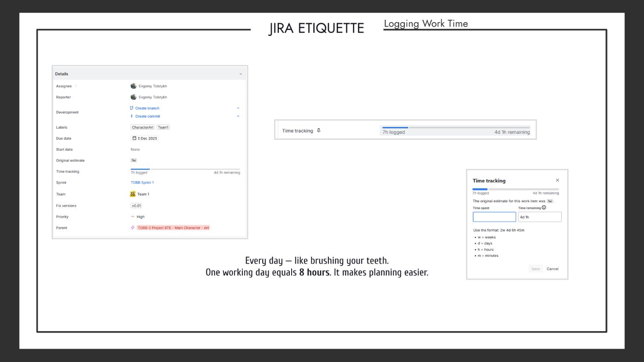Click the High priority arrow icon
644x362 pixels.
pyautogui.click(x=133, y=217)
